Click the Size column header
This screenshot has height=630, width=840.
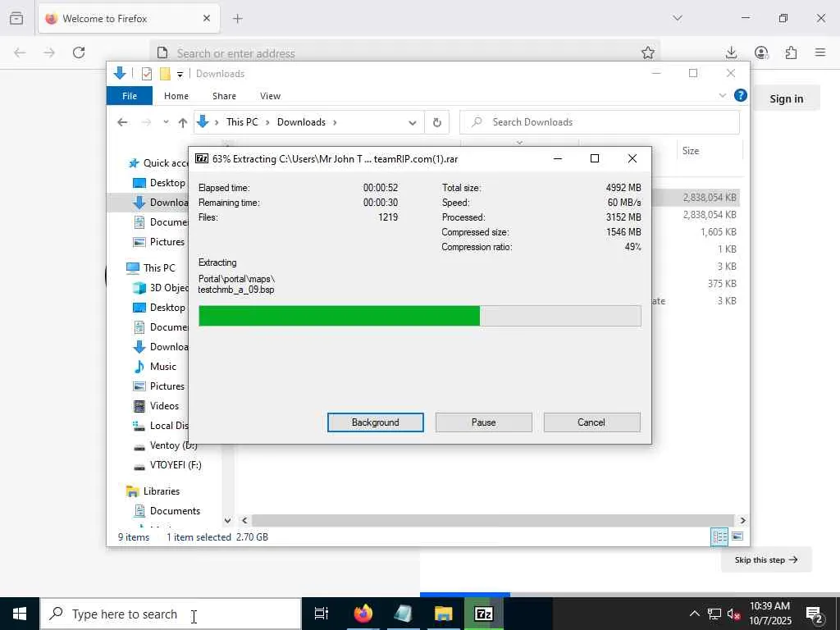click(x=690, y=151)
